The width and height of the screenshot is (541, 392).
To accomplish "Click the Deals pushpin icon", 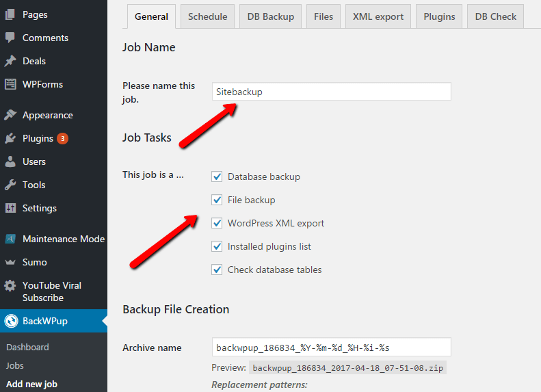I will click(10, 61).
